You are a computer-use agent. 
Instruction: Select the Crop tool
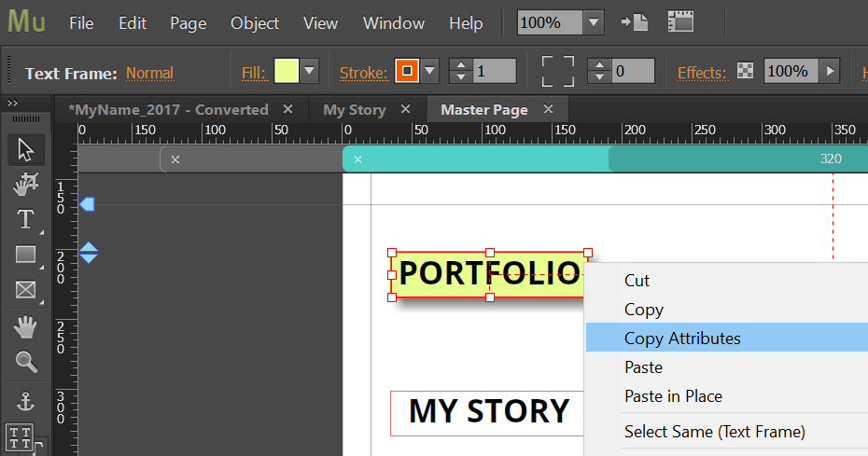point(25,185)
